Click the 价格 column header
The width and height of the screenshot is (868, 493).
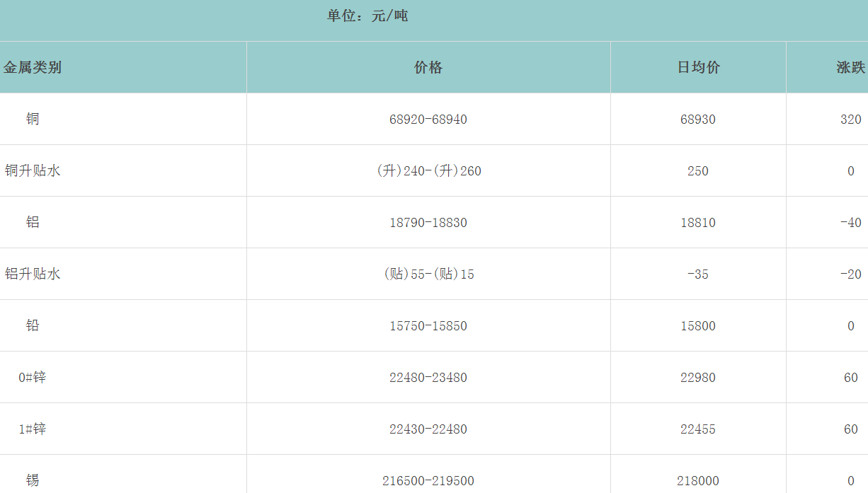click(x=428, y=68)
